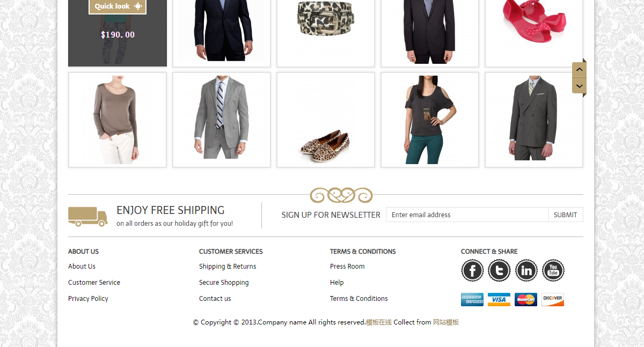The height and width of the screenshot is (347, 644).
Task: Click the delivery truck shipping icon
Action: click(88, 217)
